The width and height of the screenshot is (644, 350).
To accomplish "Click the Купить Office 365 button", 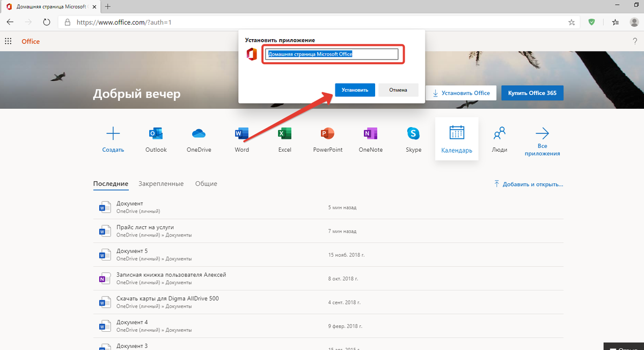I will [x=532, y=93].
